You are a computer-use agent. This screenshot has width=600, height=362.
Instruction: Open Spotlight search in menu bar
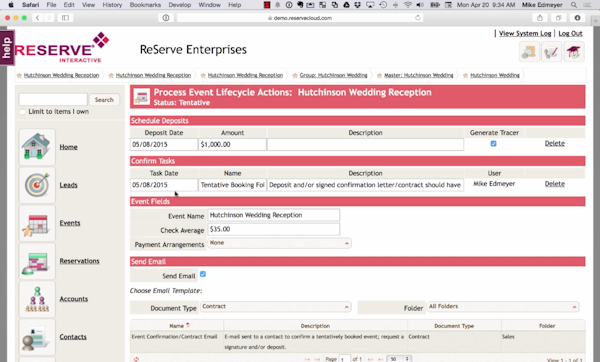[574, 5]
